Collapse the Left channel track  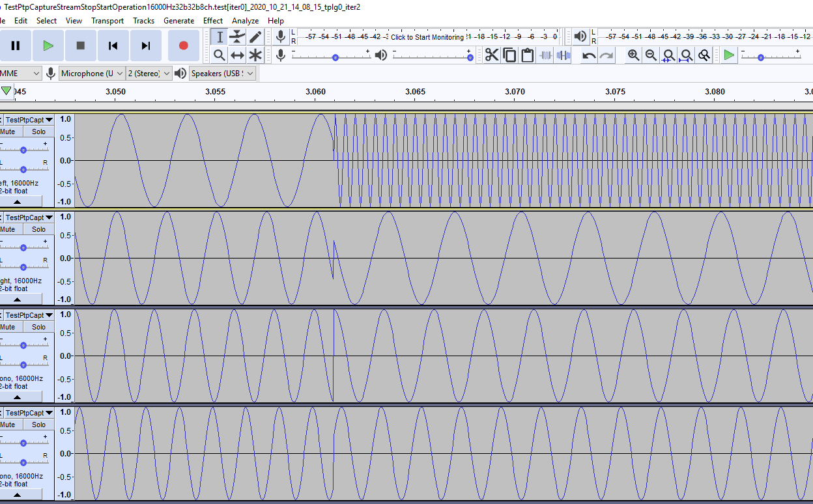(x=18, y=201)
